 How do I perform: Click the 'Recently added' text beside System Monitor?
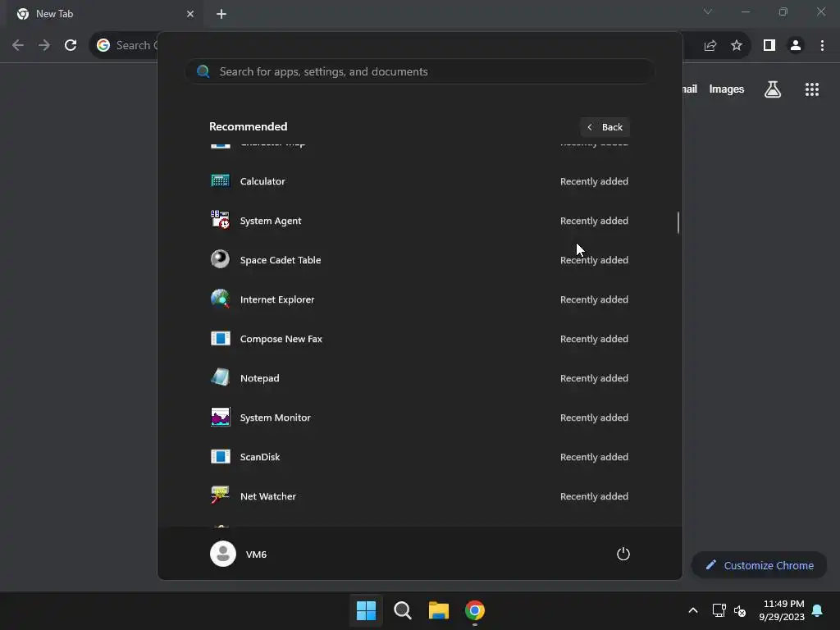tap(594, 418)
